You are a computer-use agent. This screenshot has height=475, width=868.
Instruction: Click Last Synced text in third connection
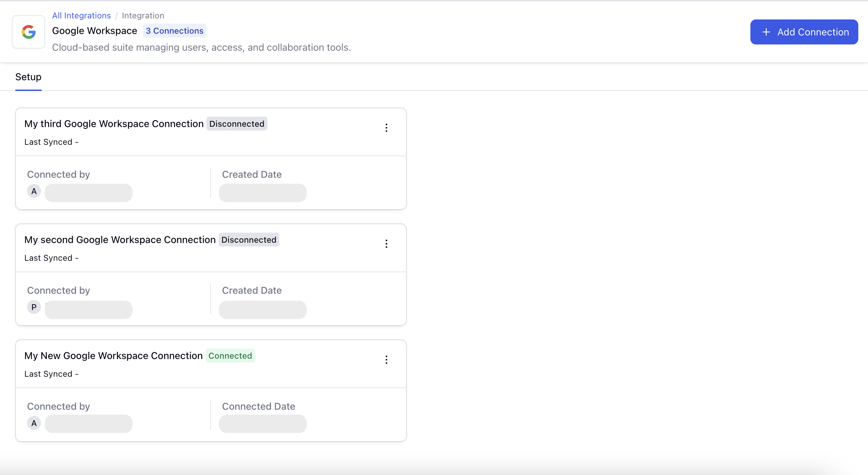(51, 142)
